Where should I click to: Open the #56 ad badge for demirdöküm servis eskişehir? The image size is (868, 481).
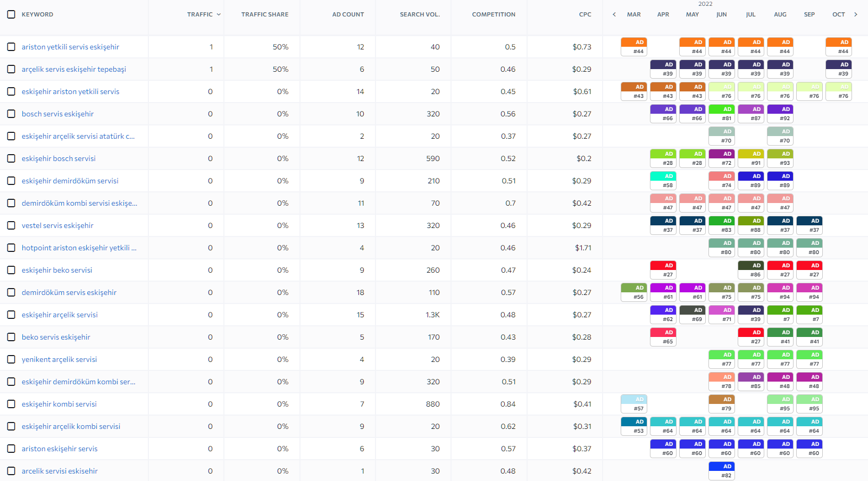(634, 292)
